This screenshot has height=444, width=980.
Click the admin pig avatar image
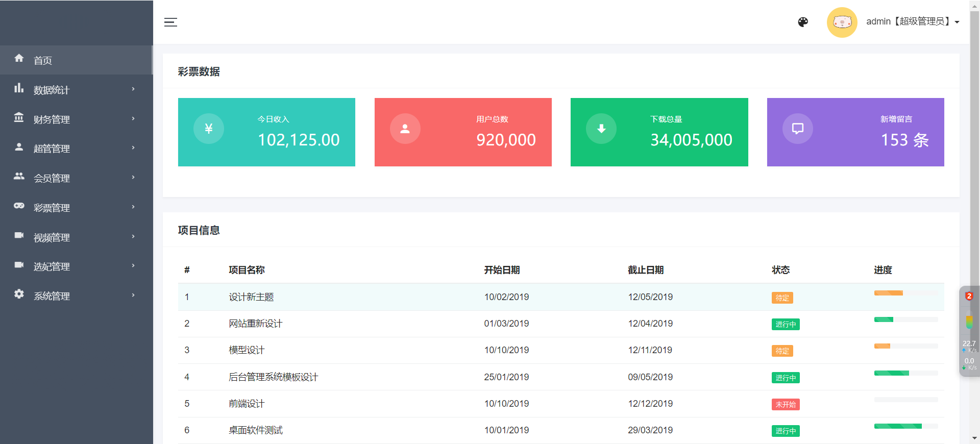tap(842, 22)
